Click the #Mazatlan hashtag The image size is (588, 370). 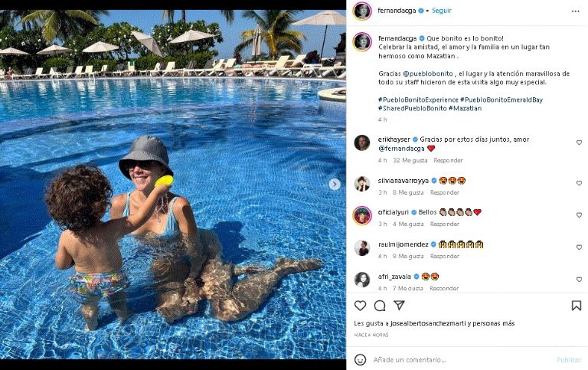pos(465,108)
